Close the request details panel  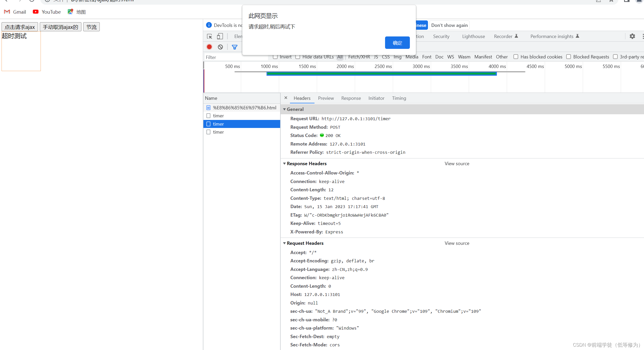click(x=286, y=98)
